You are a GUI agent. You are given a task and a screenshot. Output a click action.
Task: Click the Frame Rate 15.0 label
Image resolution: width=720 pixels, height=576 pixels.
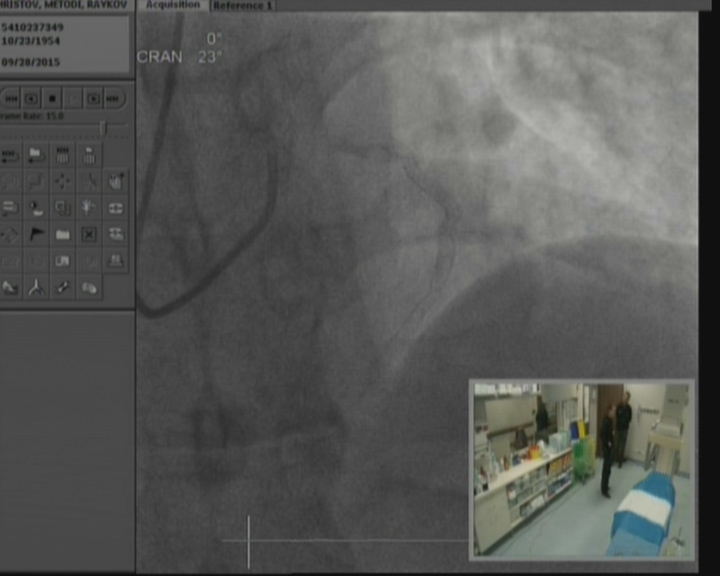32,116
